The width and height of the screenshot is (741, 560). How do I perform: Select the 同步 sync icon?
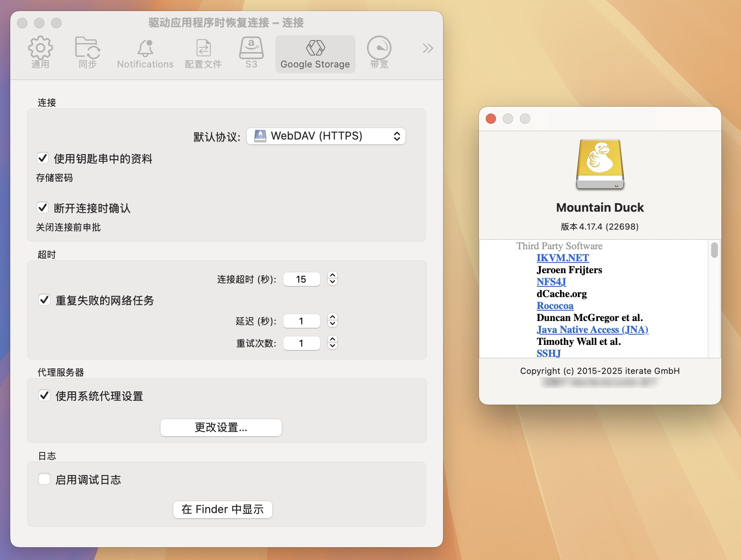click(87, 51)
